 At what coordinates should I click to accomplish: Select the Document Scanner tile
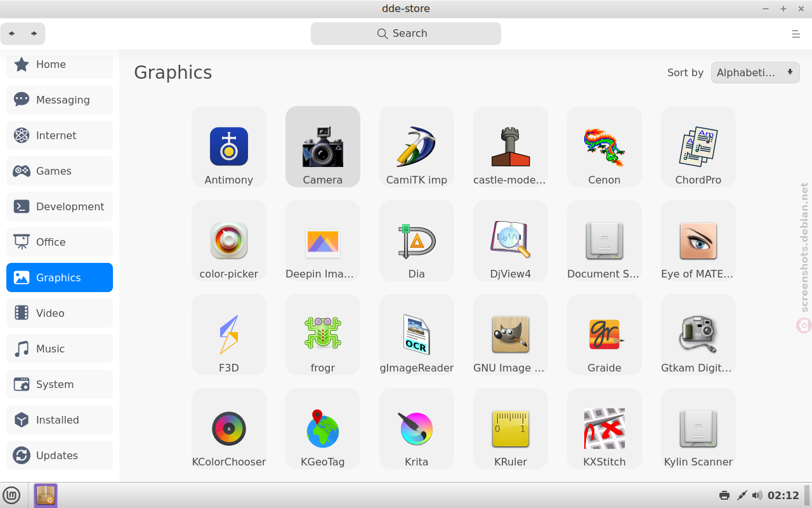[605, 241]
